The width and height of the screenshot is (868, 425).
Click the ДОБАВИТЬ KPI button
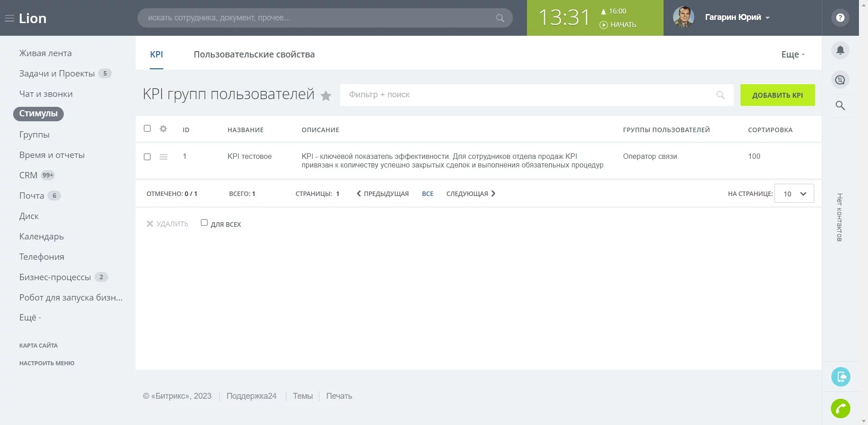777,95
